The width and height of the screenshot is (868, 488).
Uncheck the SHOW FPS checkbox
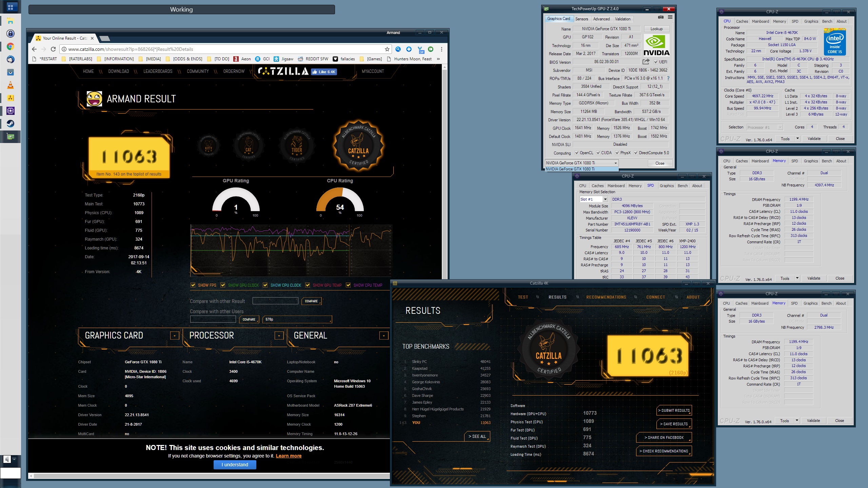click(x=193, y=285)
